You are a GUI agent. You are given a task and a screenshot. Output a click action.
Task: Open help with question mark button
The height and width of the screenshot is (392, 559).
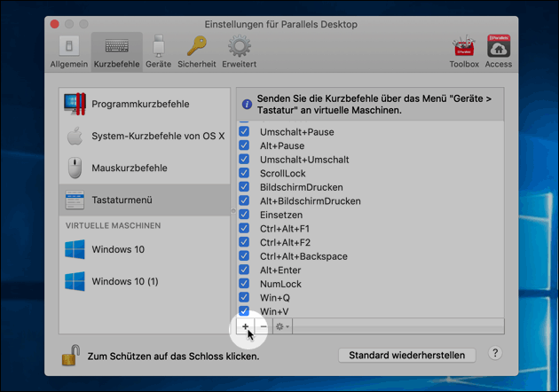[x=495, y=353]
